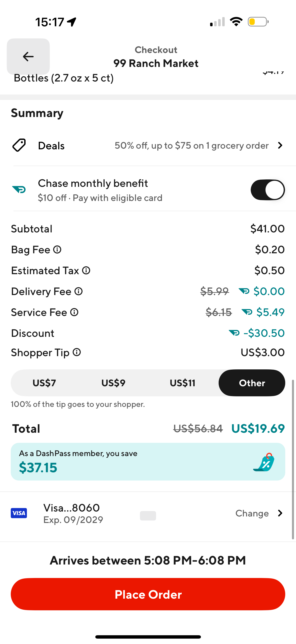
Task: Tap Change payment method link
Action: click(252, 513)
